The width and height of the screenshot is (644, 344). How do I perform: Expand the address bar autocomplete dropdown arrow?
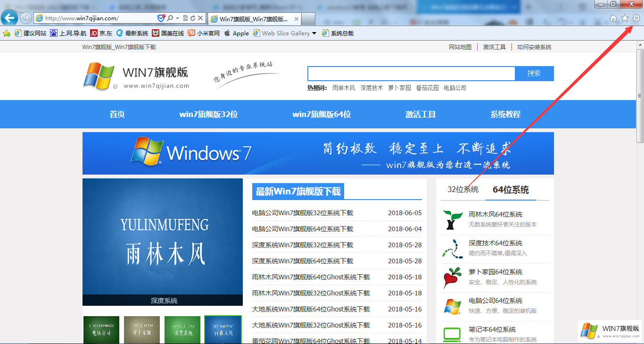coord(177,18)
